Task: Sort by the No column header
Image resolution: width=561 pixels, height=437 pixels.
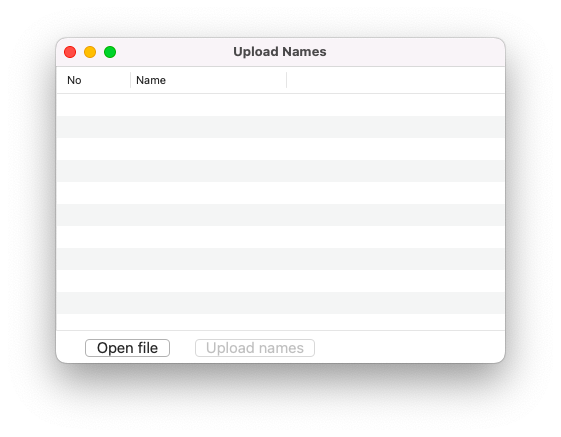Action: tap(94, 80)
